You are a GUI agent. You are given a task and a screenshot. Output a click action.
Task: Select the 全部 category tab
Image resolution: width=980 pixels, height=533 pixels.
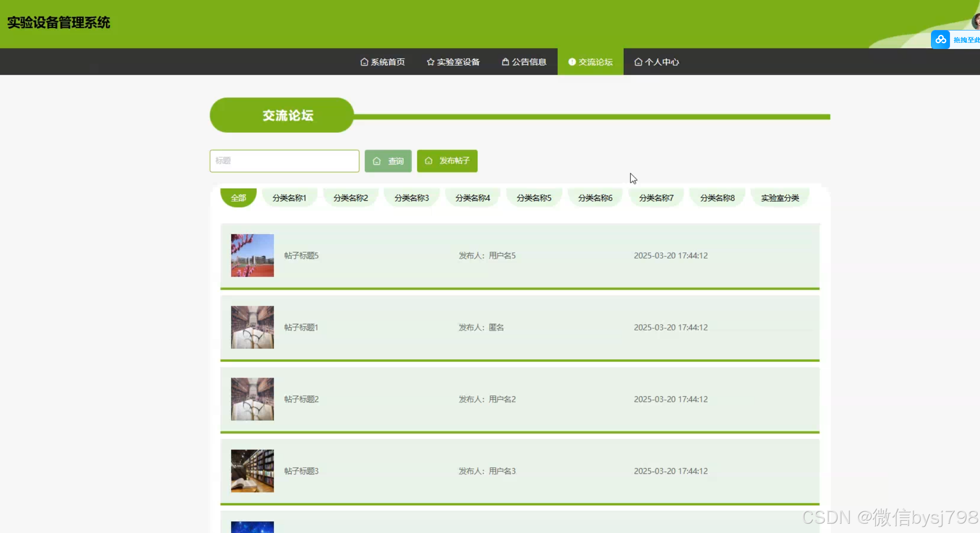238,198
